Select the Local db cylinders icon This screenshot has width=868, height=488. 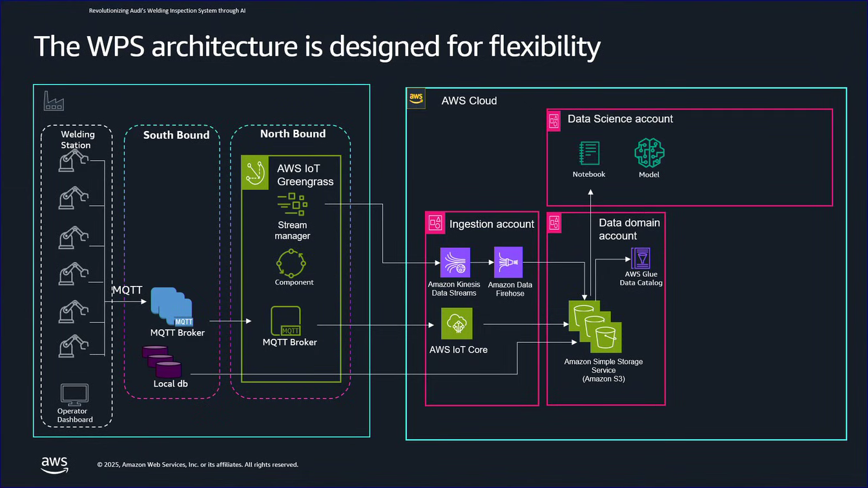point(162,361)
